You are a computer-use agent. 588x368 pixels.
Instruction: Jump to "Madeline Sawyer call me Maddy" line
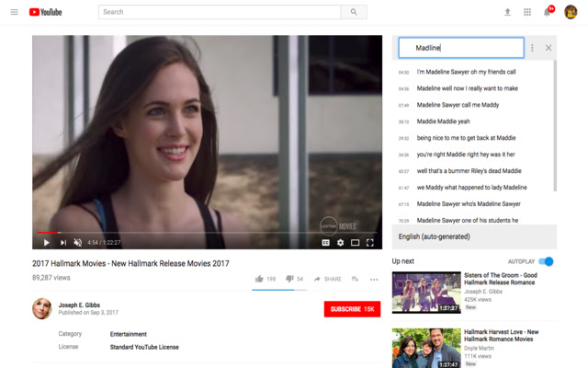pyautogui.click(x=458, y=105)
